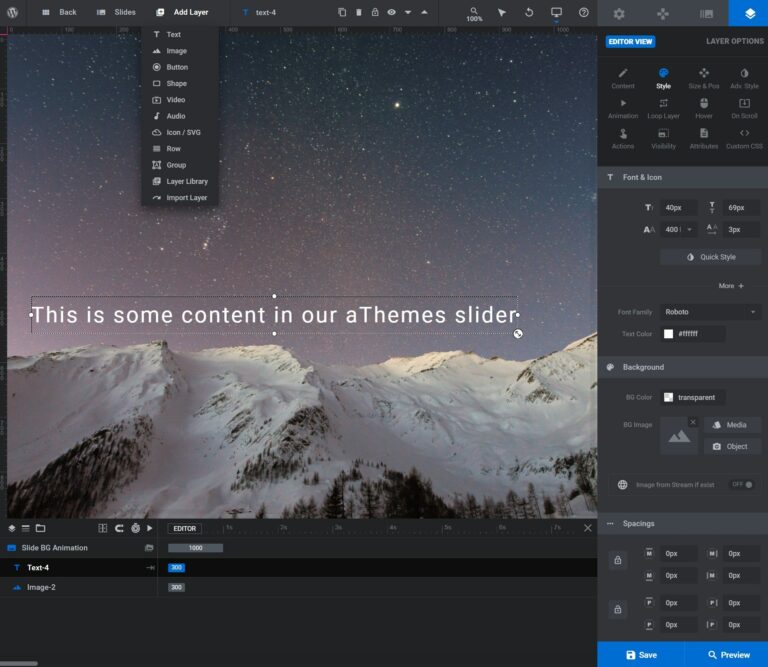
Task: Select Layer Library in the menu
Action: point(186,181)
